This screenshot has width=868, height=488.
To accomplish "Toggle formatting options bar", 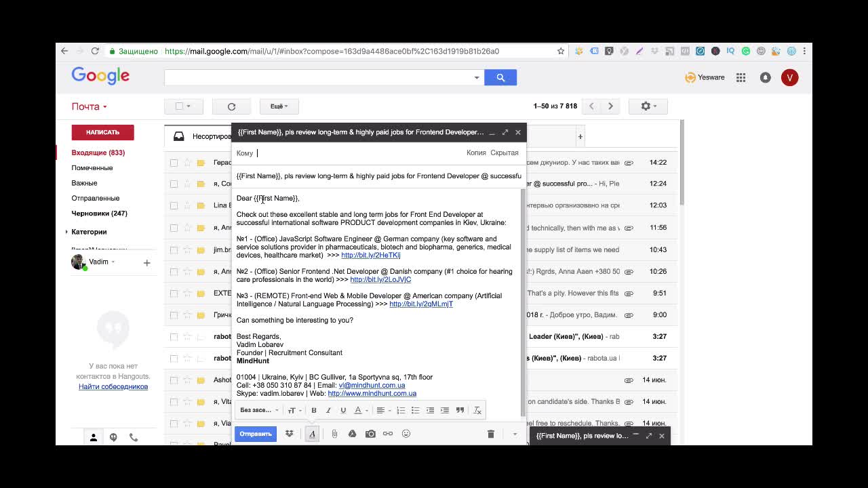I will coord(312,434).
